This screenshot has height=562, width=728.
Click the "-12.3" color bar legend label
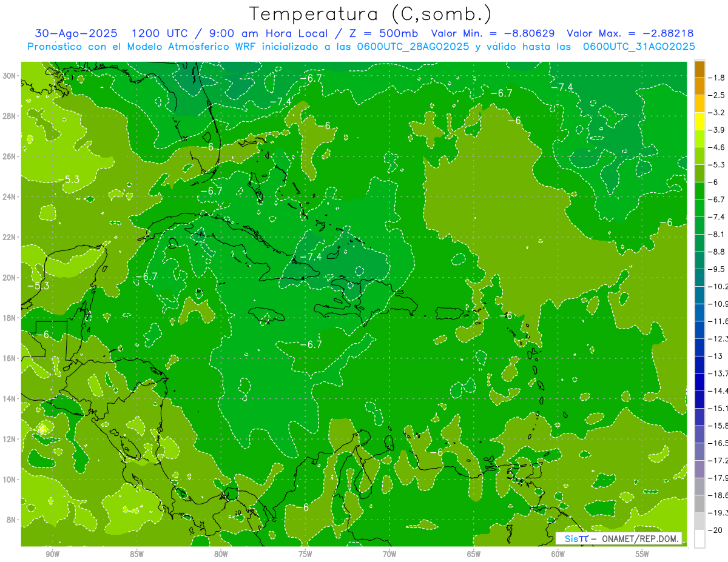pos(718,338)
